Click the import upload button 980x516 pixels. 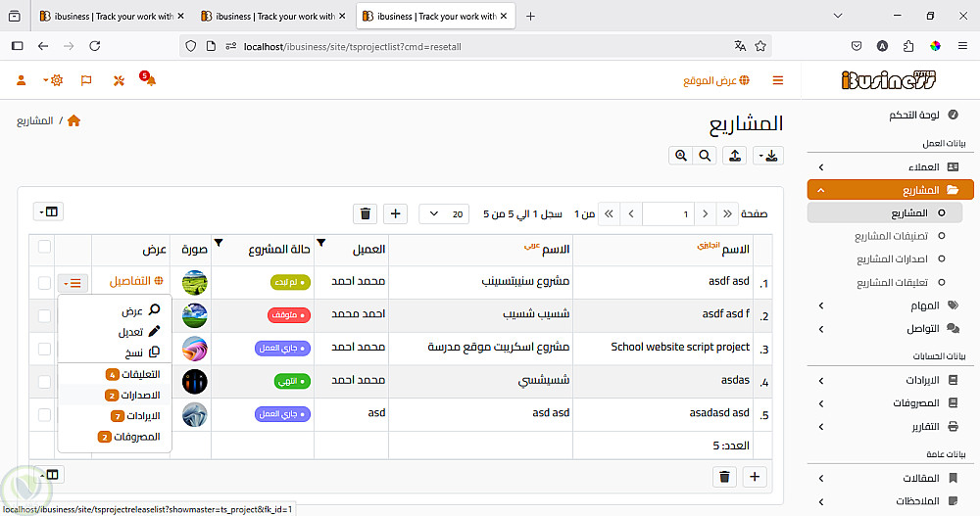735,156
